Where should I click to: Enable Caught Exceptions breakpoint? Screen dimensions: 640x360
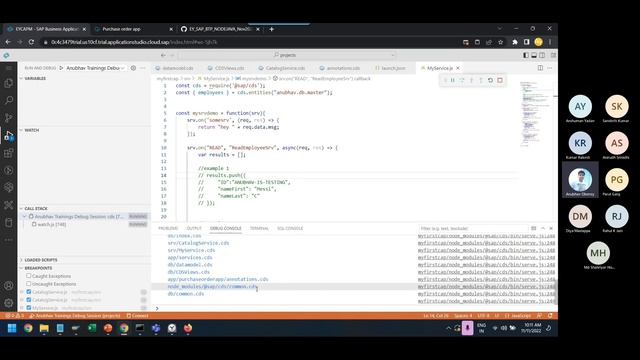(x=29, y=276)
